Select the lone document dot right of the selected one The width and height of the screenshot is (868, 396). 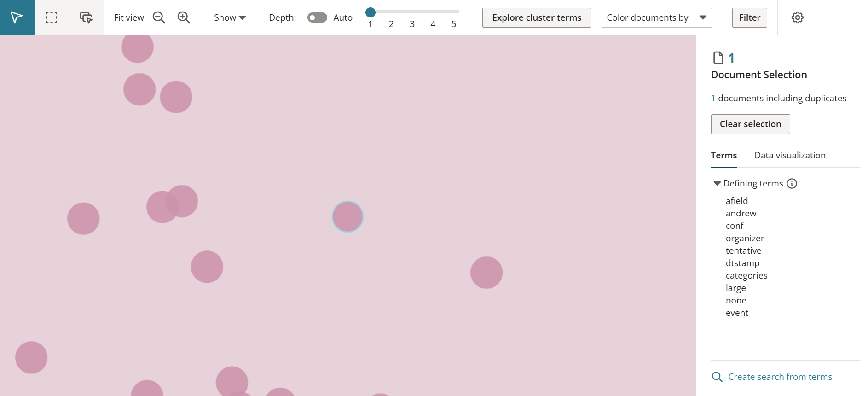(486, 273)
